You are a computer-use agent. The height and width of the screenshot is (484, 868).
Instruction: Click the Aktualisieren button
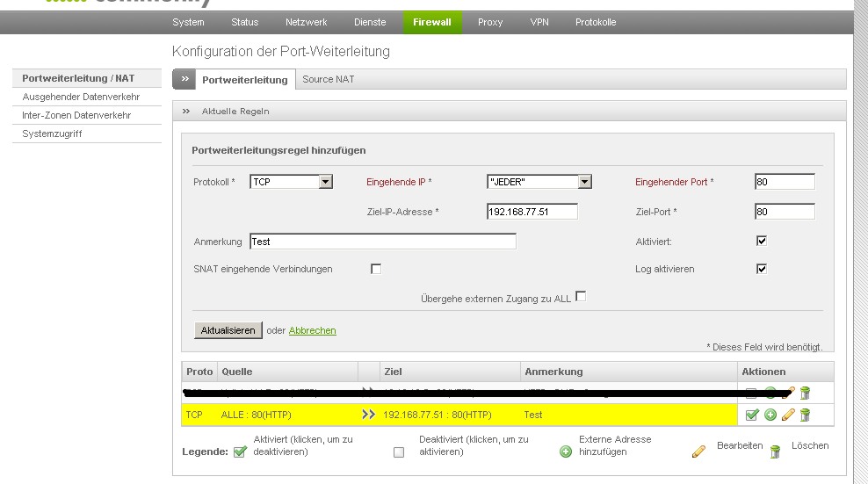point(228,330)
